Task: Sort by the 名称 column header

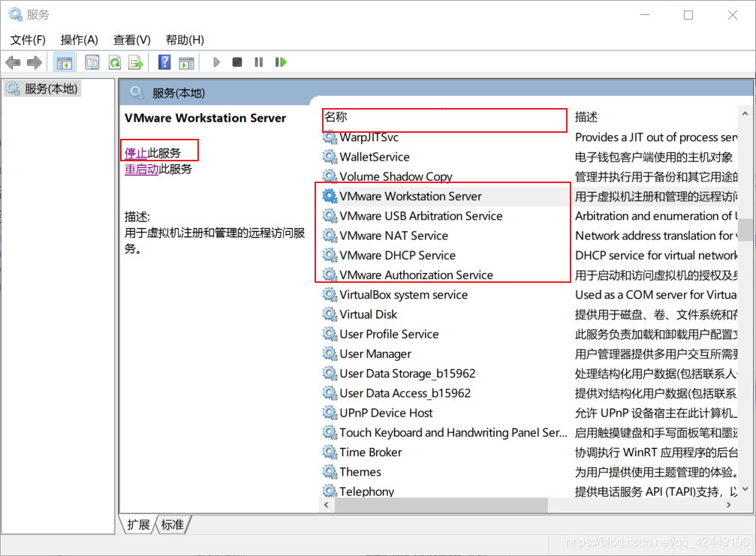Action: click(444, 117)
